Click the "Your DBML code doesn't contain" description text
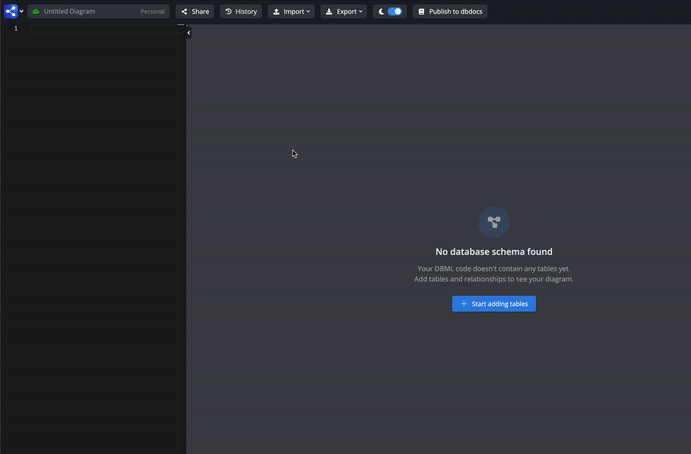691x454 pixels. pyautogui.click(x=494, y=269)
